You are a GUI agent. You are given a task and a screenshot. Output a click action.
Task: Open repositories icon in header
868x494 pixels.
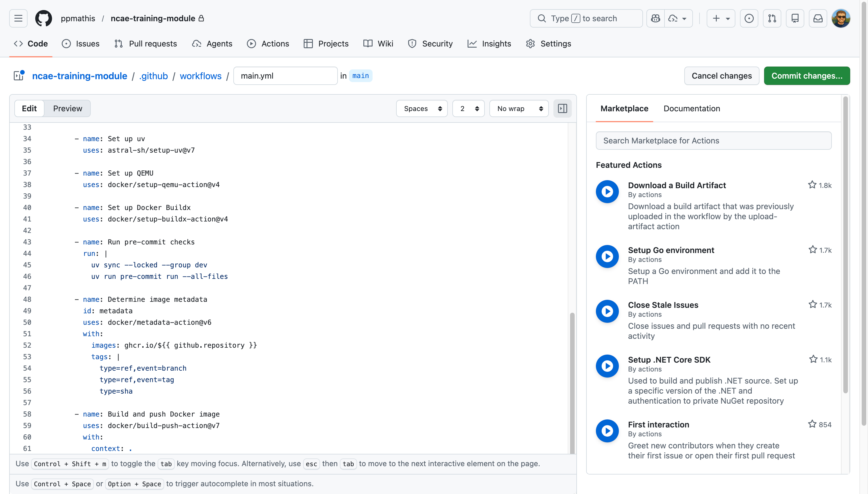795,18
